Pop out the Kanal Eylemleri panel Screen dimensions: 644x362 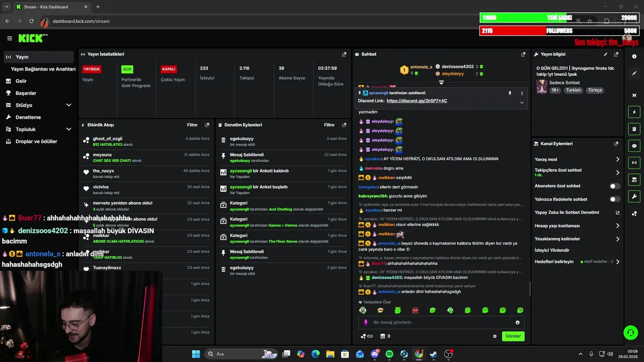click(x=616, y=144)
